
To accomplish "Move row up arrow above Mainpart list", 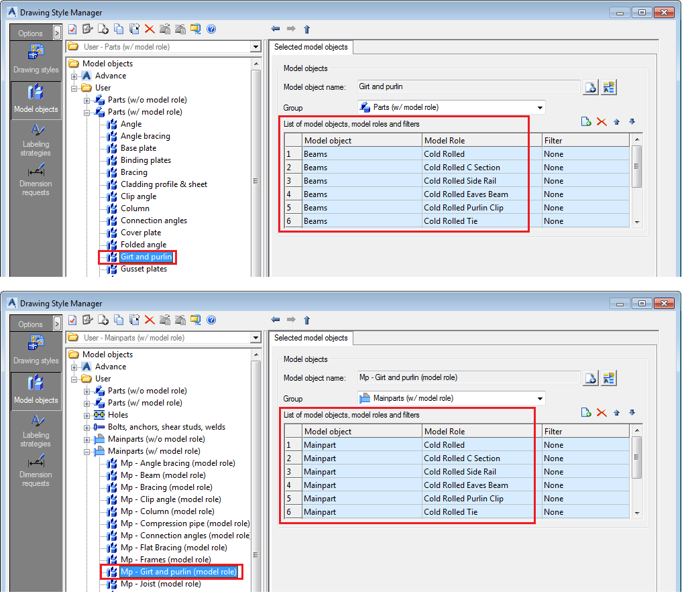I will pyautogui.click(x=616, y=413).
